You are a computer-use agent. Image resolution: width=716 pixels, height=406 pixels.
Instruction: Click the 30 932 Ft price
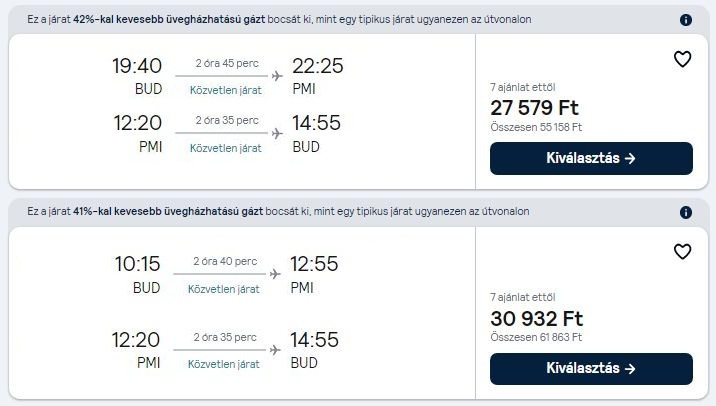click(536, 318)
